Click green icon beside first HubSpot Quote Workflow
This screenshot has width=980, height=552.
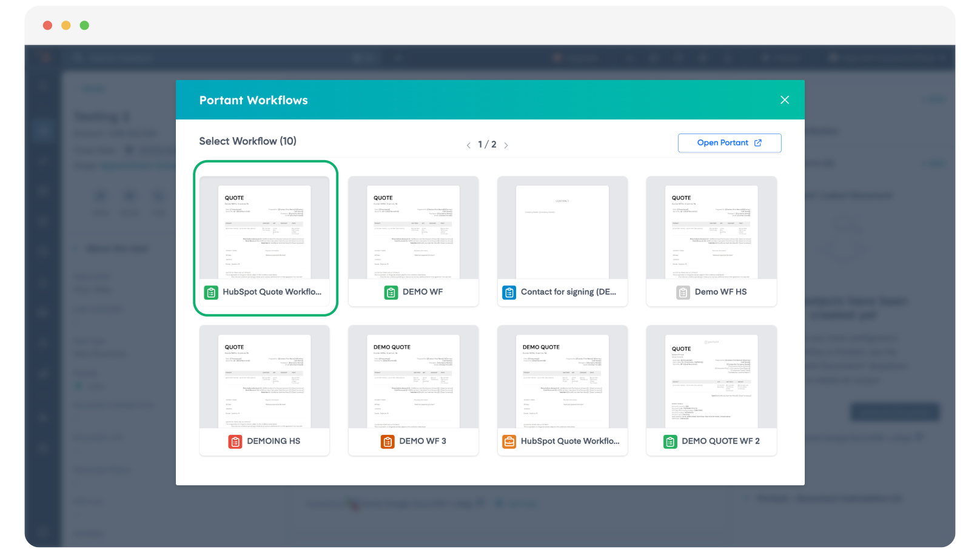pos(210,292)
